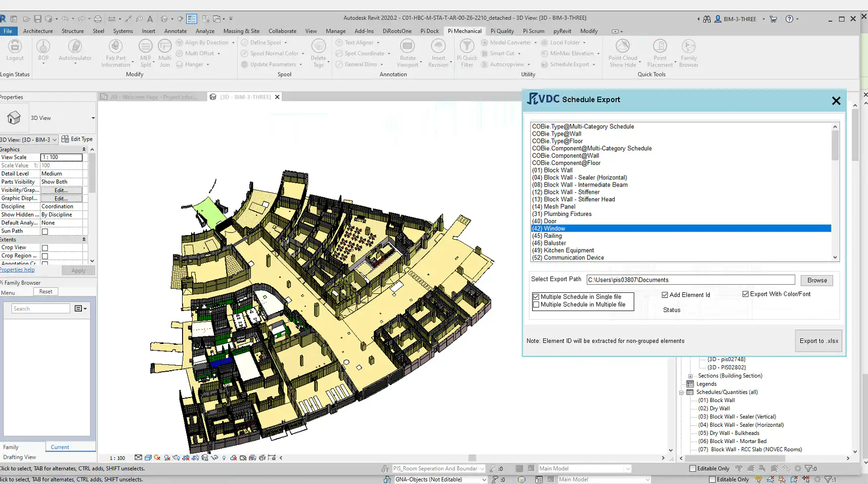
Task: Open the Architecture ribbon tab
Action: [x=38, y=31]
